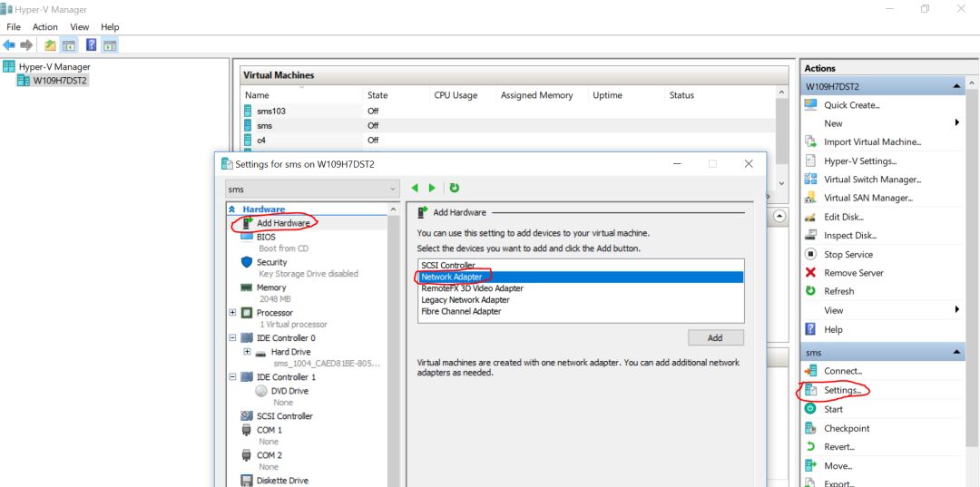Open Virtual SAN Manager
Image resolution: width=980 pixels, height=487 pixels.
pyautogui.click(x=868, y=198)
